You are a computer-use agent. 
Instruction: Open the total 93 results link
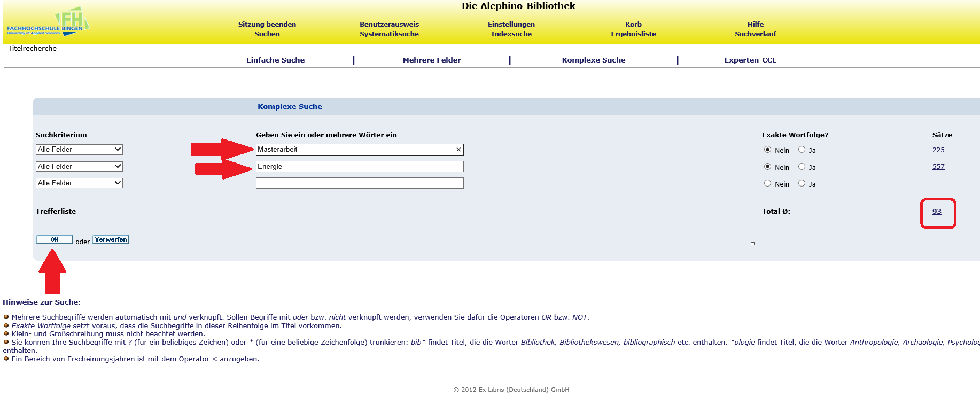click(937, 212)
